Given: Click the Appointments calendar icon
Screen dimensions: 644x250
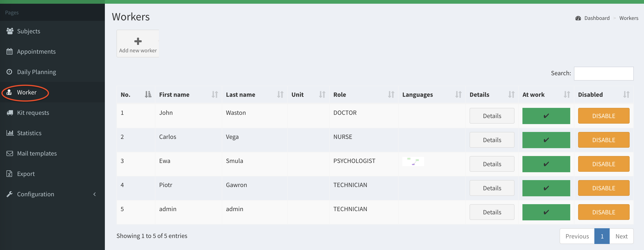Looking at the screenshot, I should coord(10,51).
